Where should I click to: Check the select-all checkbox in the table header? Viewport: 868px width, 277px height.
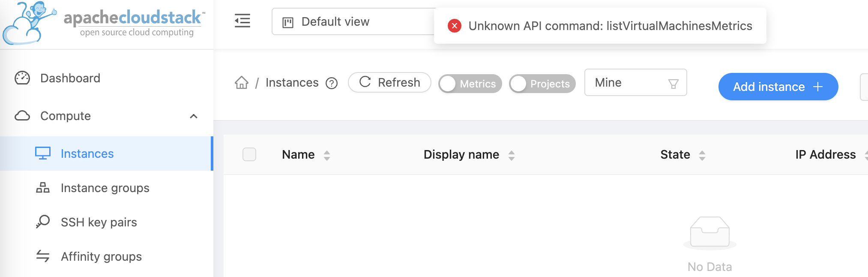[x=250, y=154]
